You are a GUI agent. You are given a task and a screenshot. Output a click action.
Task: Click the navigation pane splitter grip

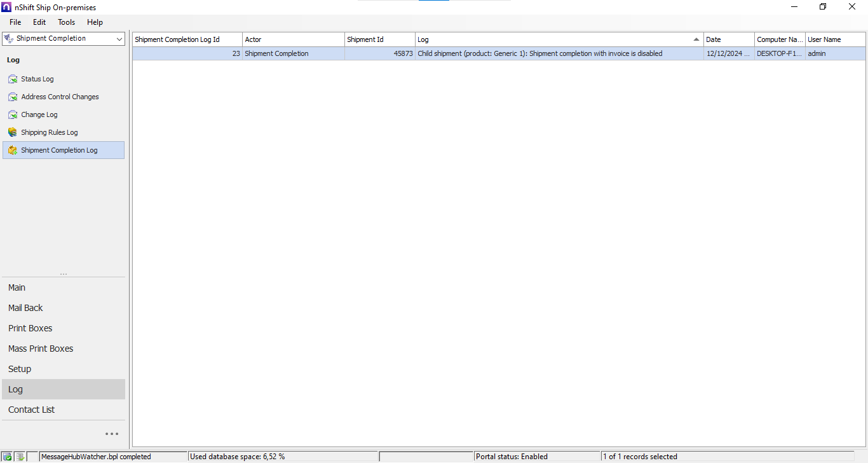pos(64,274)
